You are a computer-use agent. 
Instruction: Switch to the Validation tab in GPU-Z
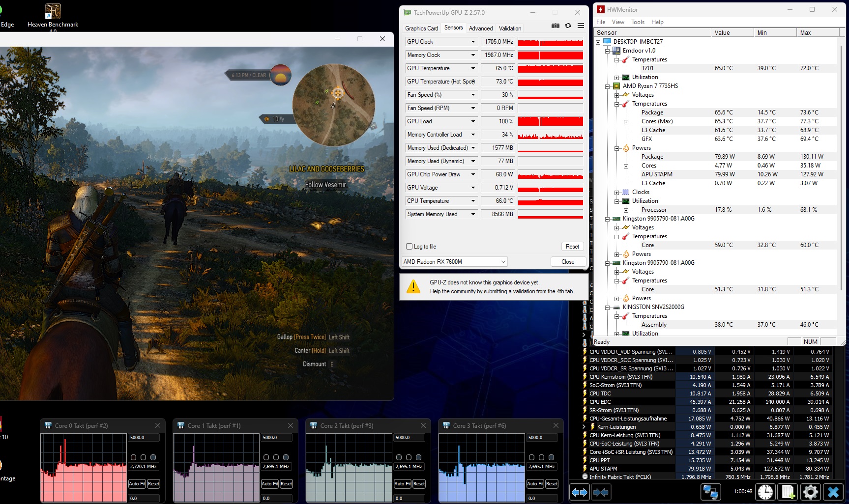pos(510,28)
